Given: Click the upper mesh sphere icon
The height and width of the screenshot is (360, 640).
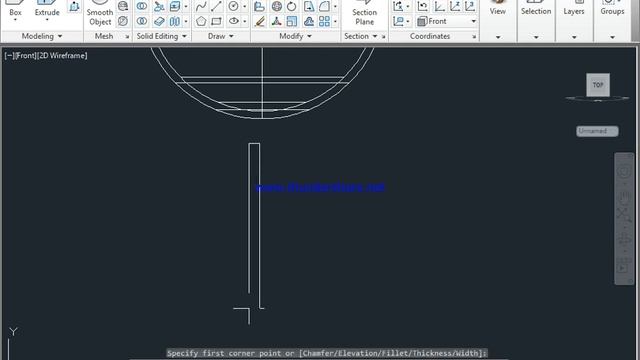Looking at the screenshot, I should (x=123, y=6).
